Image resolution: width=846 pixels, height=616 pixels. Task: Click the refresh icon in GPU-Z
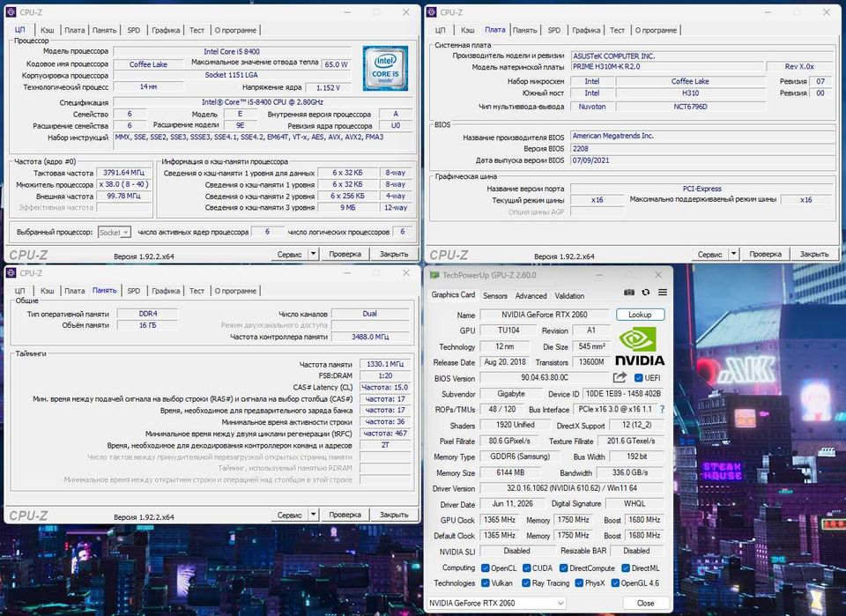tap(646, 293)
